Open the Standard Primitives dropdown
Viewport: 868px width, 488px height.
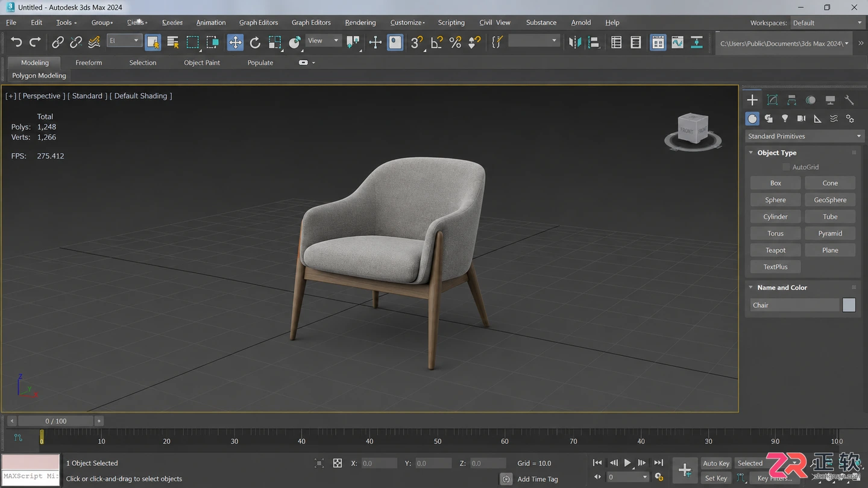point(805,136)
